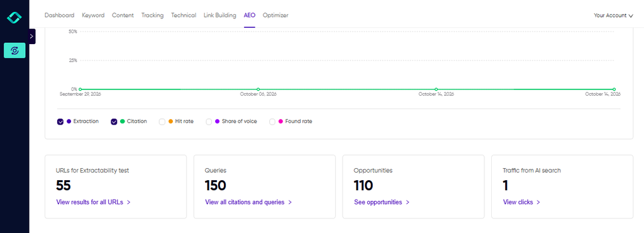Enable the Found rate checkbox
The width and height of the screenshot is (644, 233).
pyautogui.click(x=272, y=122)
